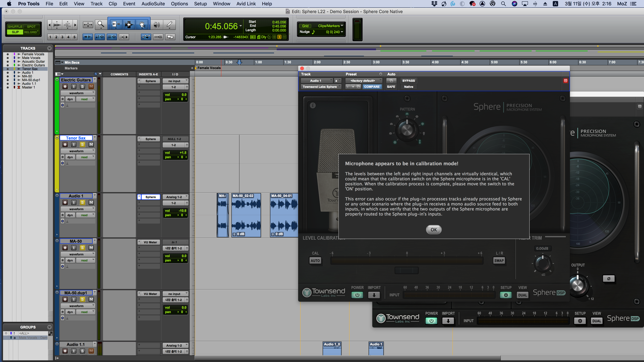Image resolution: width=644 pixels, height=362 pixels.
Task: Select the Selector tool
Action: tap(129, 24)
